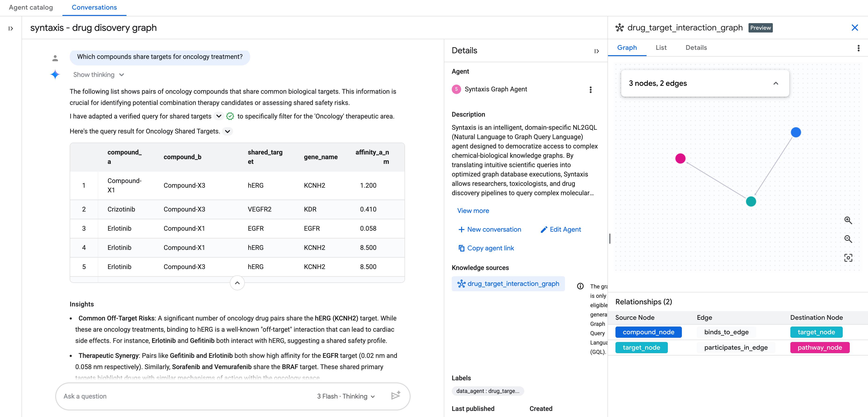This screenshot has width=868, height=417.
Task: Start a New conversation
Action: 490,230
